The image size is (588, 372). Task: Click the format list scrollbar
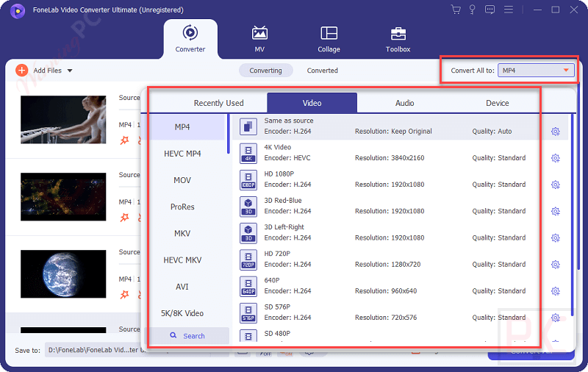(x=229, y=134)
